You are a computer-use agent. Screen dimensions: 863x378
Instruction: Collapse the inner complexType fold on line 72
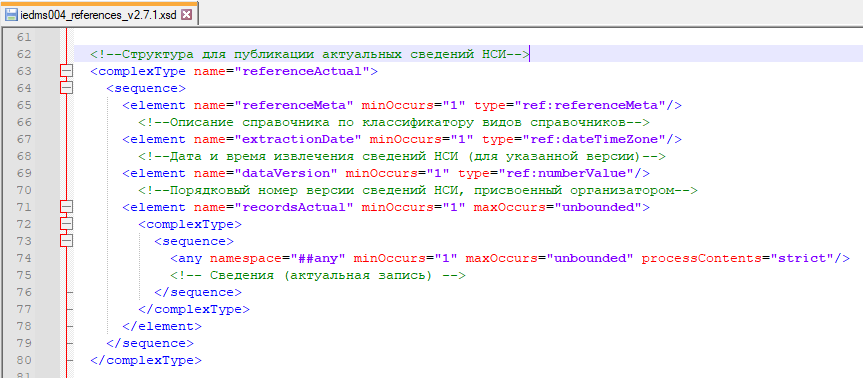pyautogui.click(x=67, y=224)
